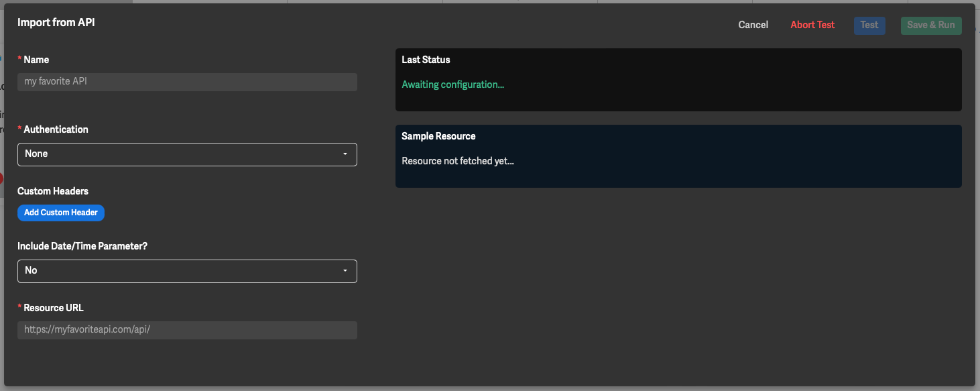Image resolution: width=980 pixels, height=391 pixels.
Task: Click the Resource not fetched yet message
Action: (457, 161)
